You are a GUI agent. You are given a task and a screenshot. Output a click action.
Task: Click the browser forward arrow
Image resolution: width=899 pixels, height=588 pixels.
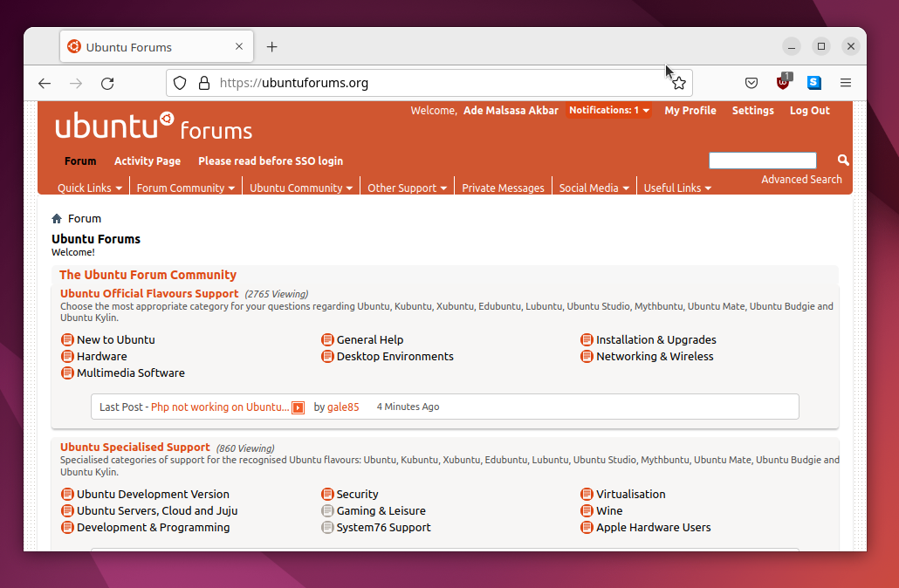[76, 83]
